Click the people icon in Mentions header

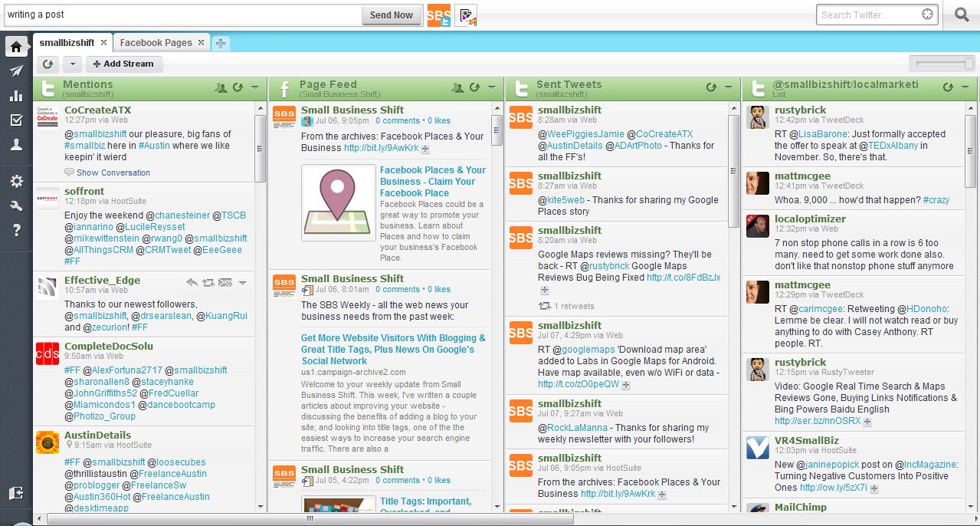pos(221,88)
